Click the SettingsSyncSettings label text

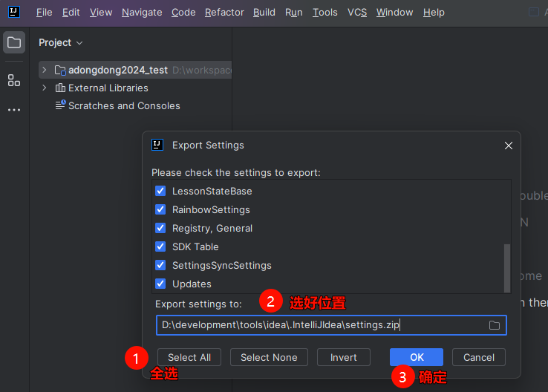pyautogui.click(x=222, y=265)
